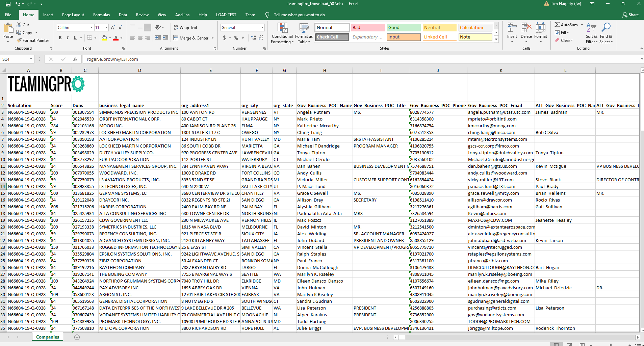Screen dimensions: 644x346
Task: Toggle Underline formatting
Action: click(75, 38)
